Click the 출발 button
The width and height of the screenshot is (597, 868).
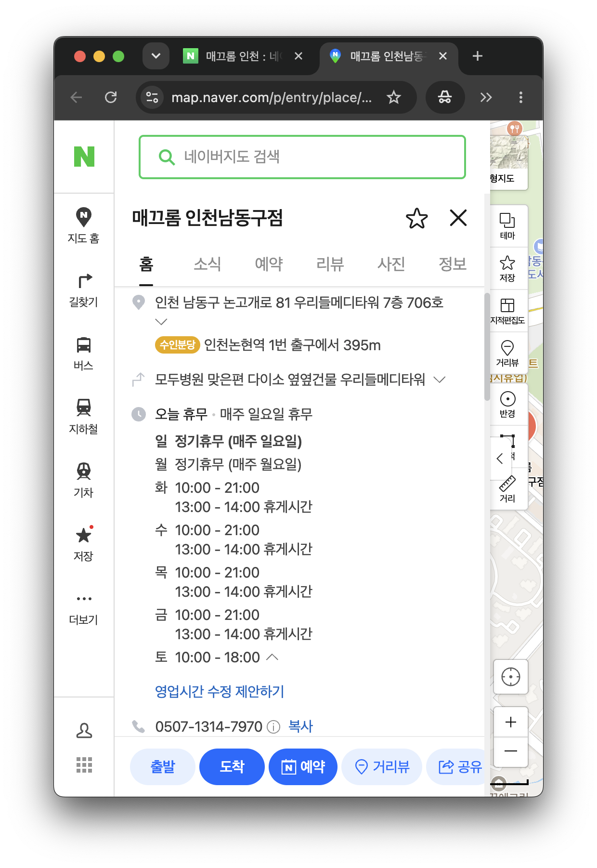pos(163,766)
